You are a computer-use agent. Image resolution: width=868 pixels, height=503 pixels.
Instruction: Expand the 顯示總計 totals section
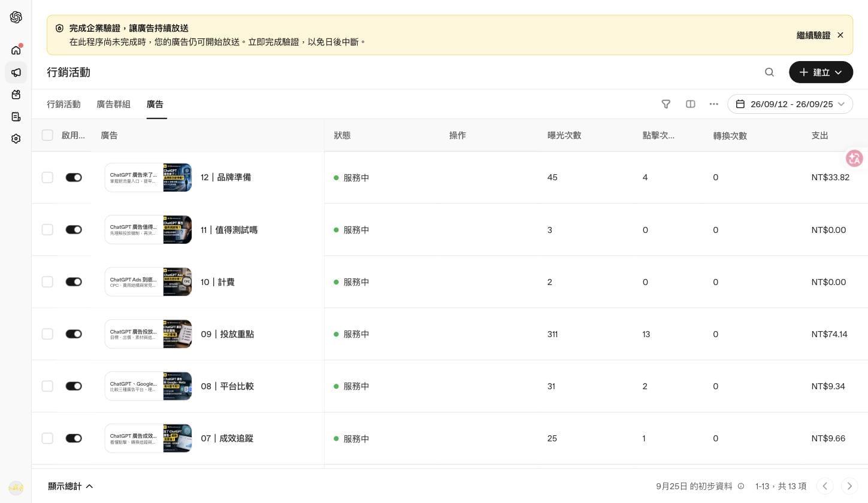(71, 486)
